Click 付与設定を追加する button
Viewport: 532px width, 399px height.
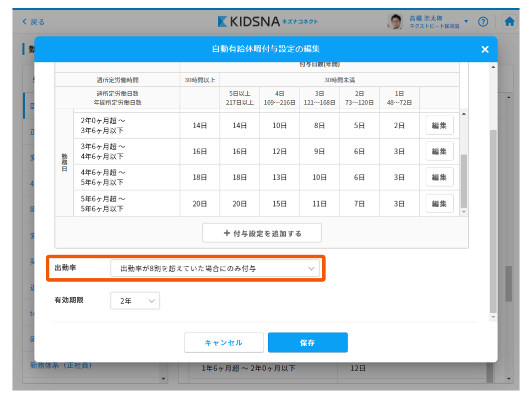262,233
